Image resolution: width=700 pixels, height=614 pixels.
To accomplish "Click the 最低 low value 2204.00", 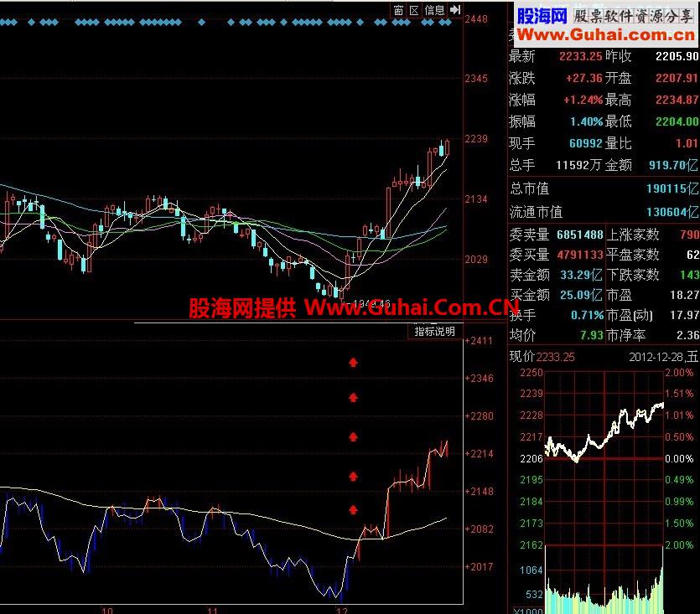I will point(677,121).
